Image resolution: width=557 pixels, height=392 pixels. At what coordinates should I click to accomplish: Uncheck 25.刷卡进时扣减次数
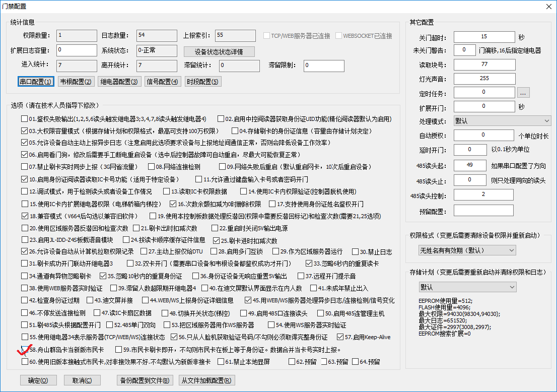216,241
